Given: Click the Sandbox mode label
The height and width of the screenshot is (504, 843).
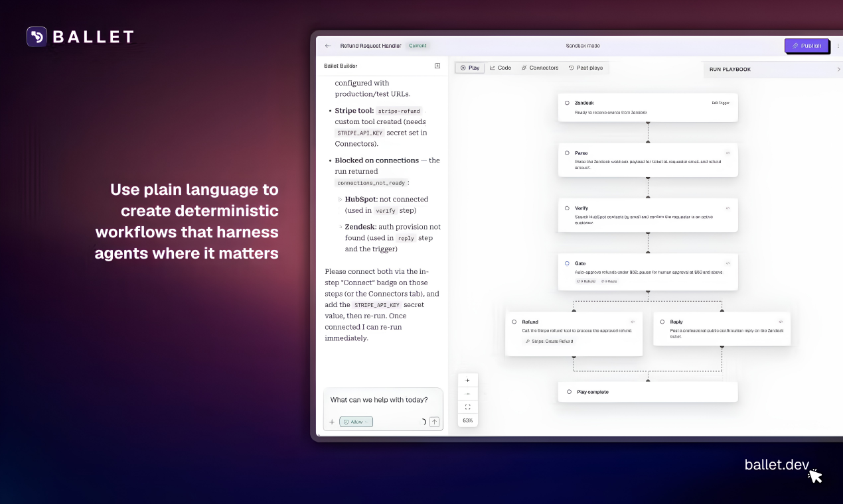Looking at the screenshot, I should [583, 46].
